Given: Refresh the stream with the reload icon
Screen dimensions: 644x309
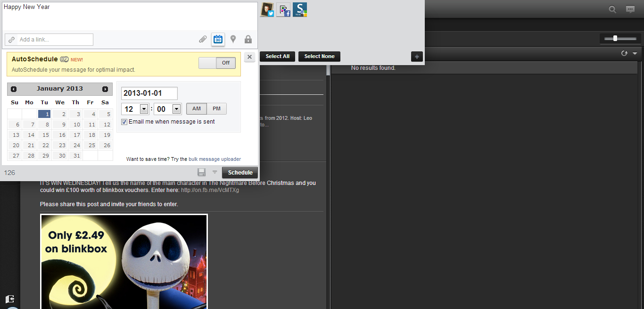Looking at the screenshot, I should point(624,54).
